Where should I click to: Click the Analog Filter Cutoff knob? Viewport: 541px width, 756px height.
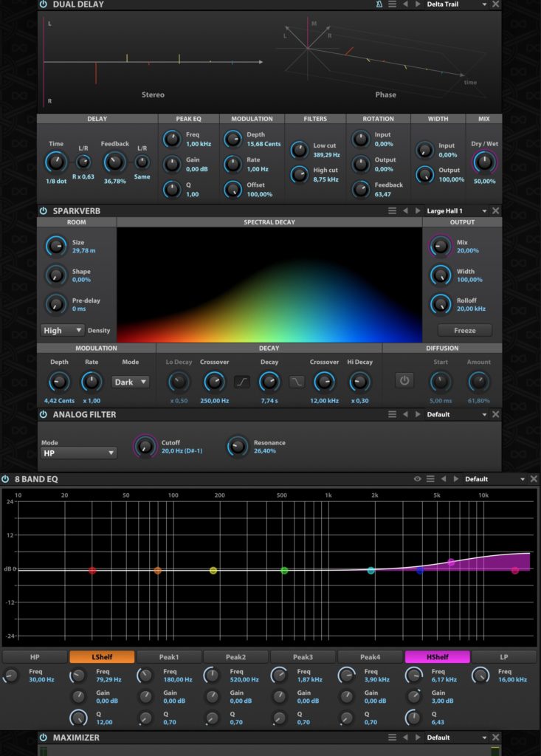coord(145,447)
